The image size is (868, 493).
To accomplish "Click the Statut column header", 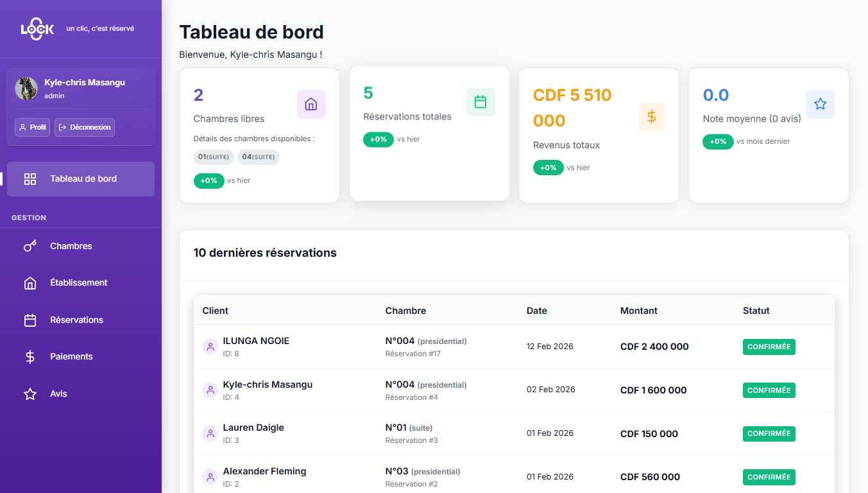I will pos(756,311).
